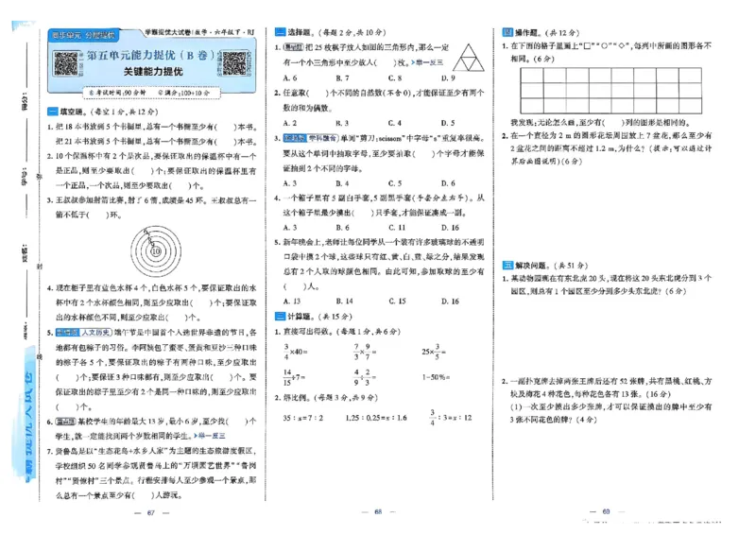Select option C. 8 in choice question 1

coord(395,78)
